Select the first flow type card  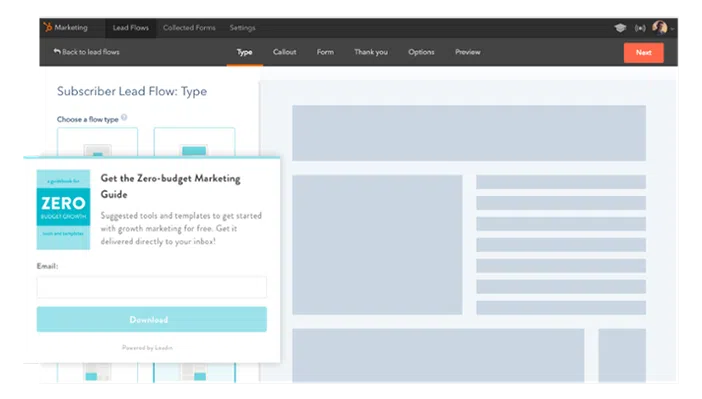pyautogui.click(x=97, y=142)
